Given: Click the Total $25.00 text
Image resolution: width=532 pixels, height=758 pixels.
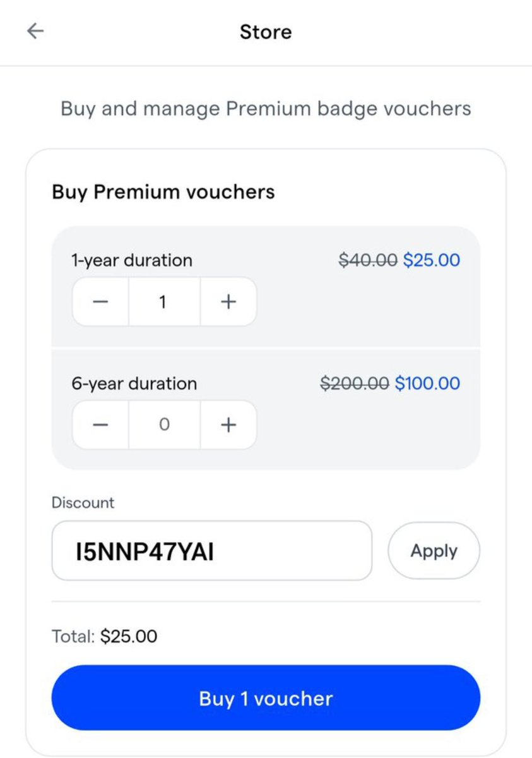Looking at the screenshot, I should pos(104,636).
